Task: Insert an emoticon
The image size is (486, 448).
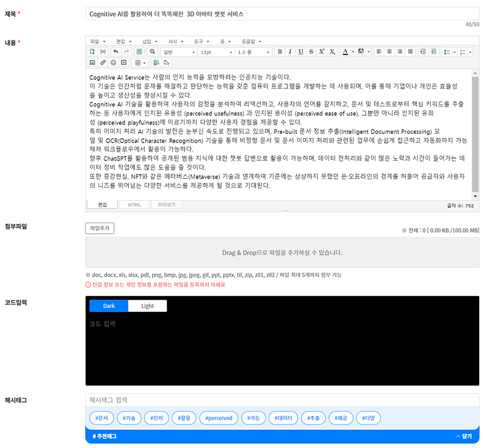Action: tap(113, 63)
